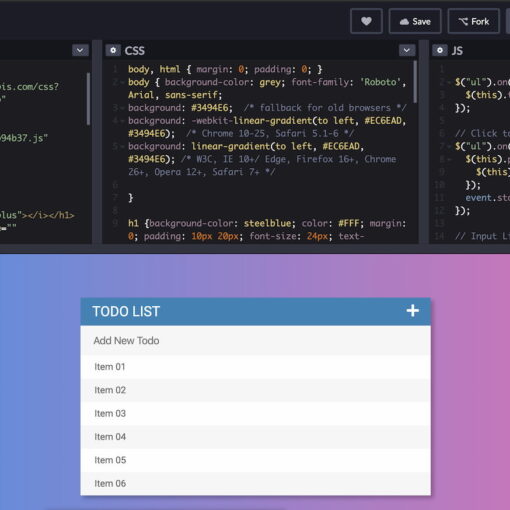
Task: Click the 'fallback for old browsers' comment
Action: click(x=325, y=108)
